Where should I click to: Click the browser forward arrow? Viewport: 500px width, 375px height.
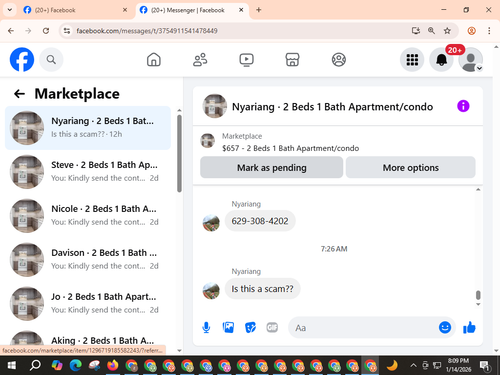[28, 31]
